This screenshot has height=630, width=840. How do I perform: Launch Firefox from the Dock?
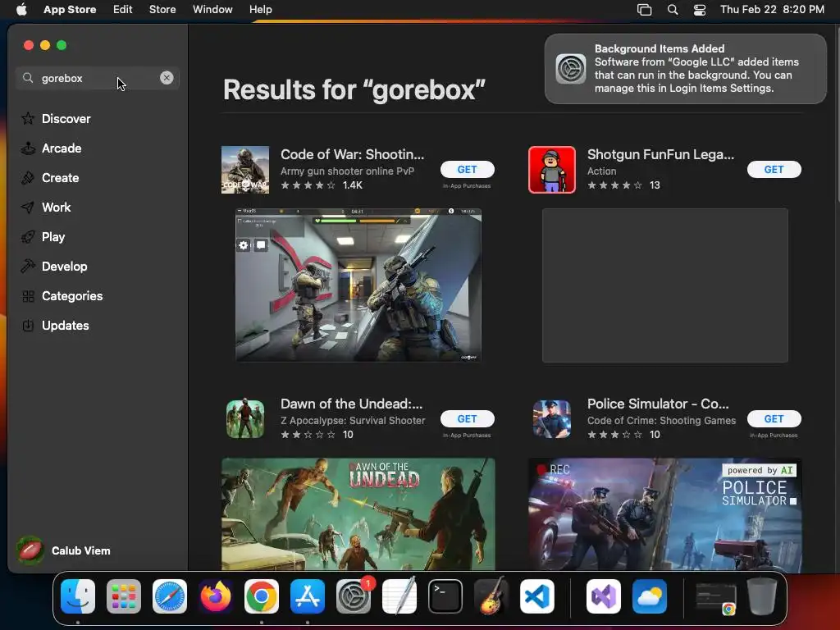(x=216, y=596)
